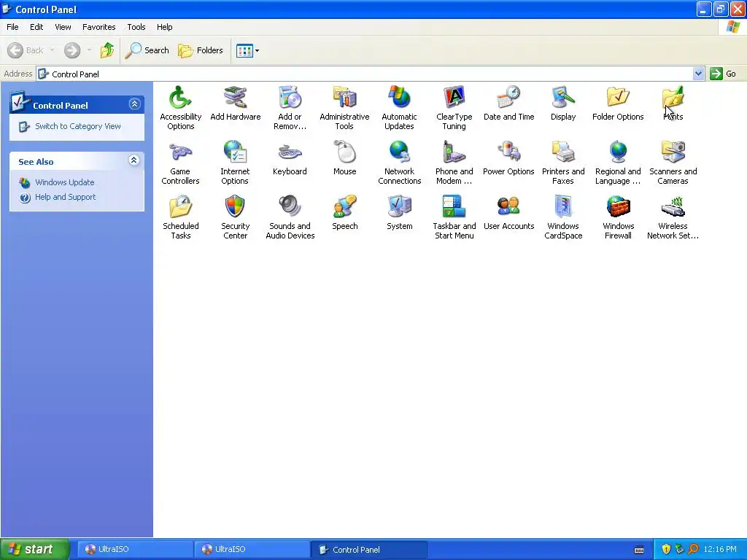Open ClearType Tuning icon
This screenshot has height=560, width=747.
454,98
